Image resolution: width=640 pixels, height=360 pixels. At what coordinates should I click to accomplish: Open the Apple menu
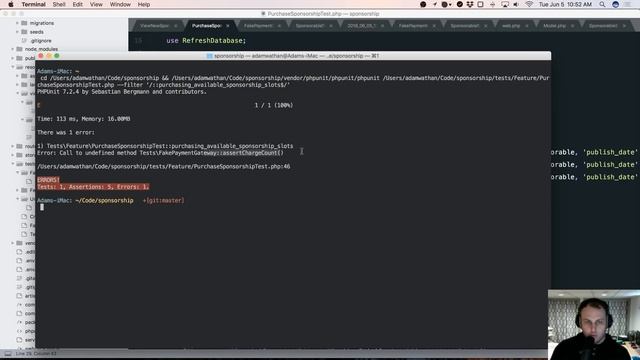(11, 4)
